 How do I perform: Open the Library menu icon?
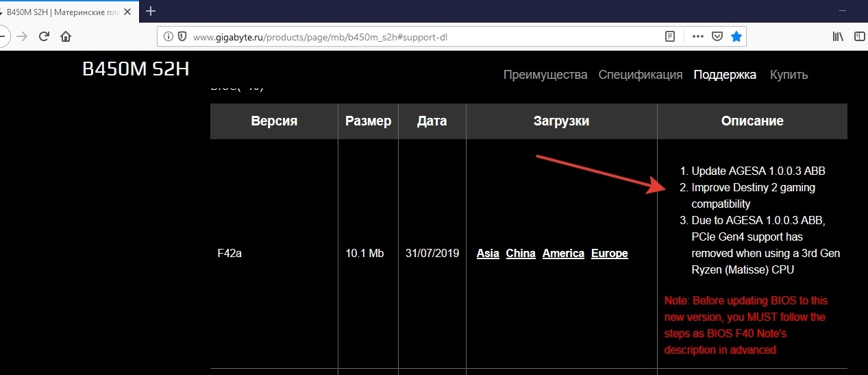click(838, 37)
